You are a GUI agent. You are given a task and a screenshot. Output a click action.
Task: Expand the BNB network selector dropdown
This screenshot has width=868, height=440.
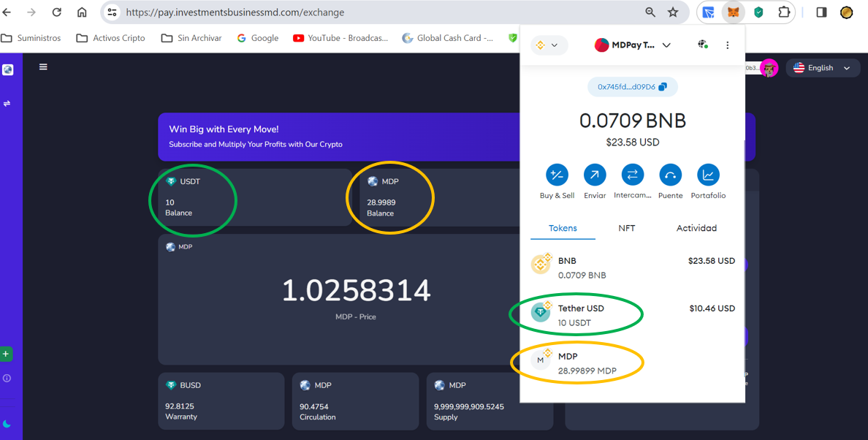pos(548,45)
